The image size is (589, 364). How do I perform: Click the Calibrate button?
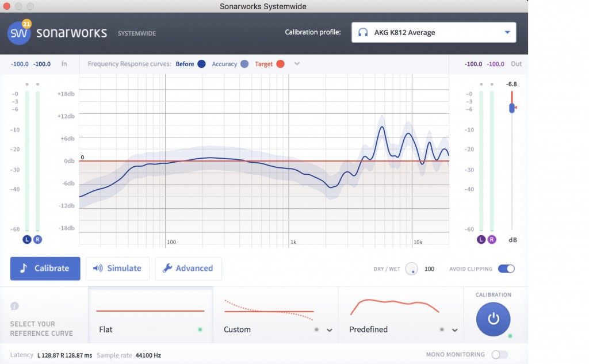pyautogui.click(x=45, y=269)
